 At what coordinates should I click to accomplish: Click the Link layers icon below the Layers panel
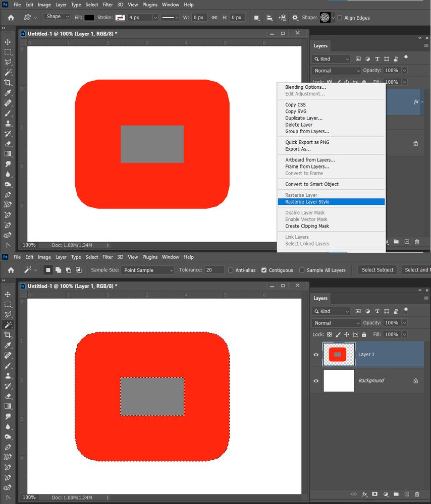(x=354, y=494)
